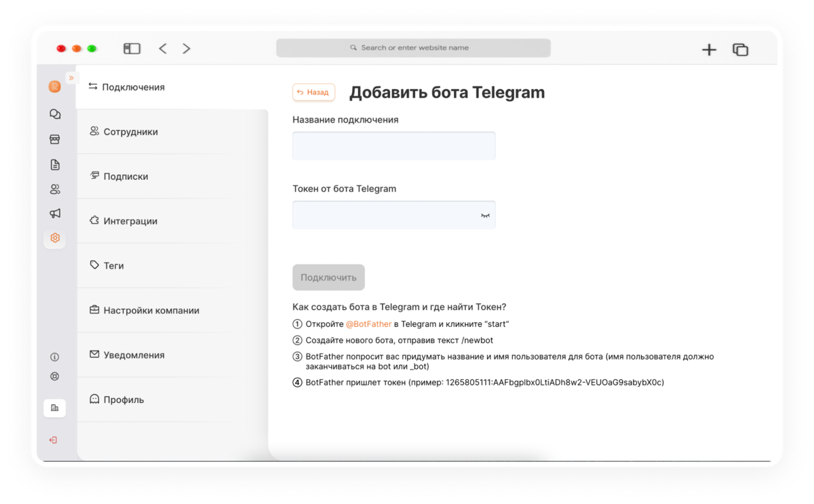Toggle the browser sidebar panel icon
The height and width of the screenshot is (504, 814).
[x=132, y=48]
